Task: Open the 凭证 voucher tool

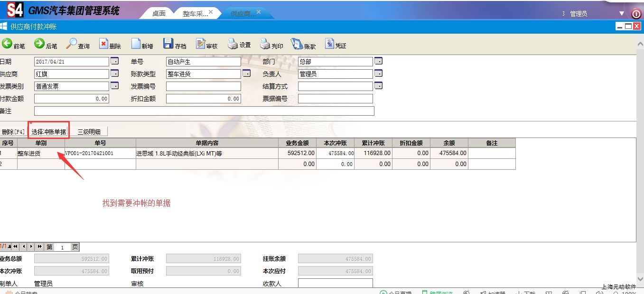Action: point(330,44)
